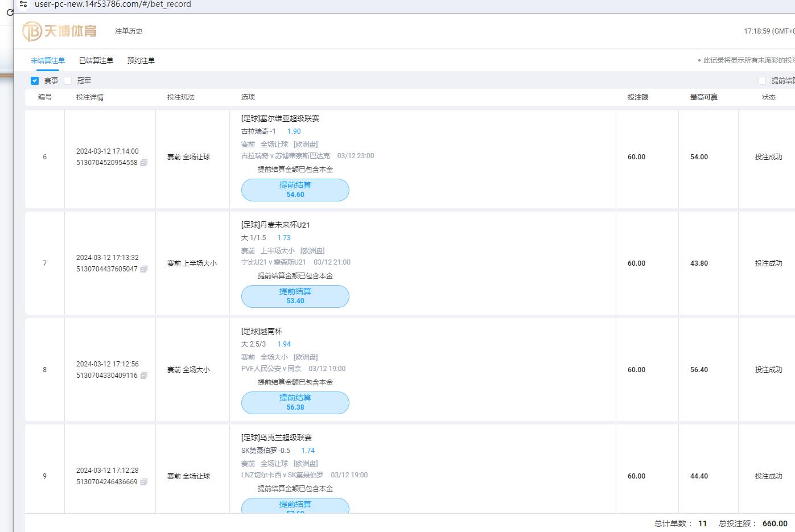Viewport: 795px width, 532px height.
Task: Click odds value 1.73
Action: (284, 238)
